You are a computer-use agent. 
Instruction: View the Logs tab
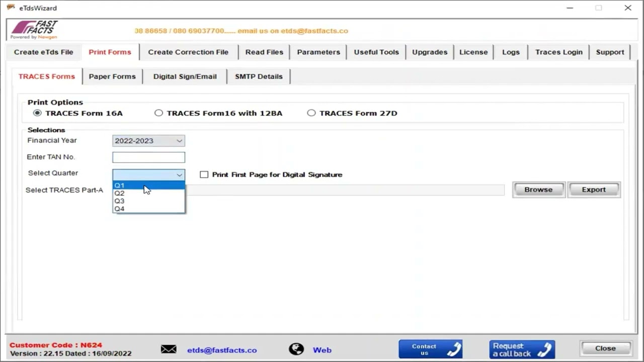[511, 52]
